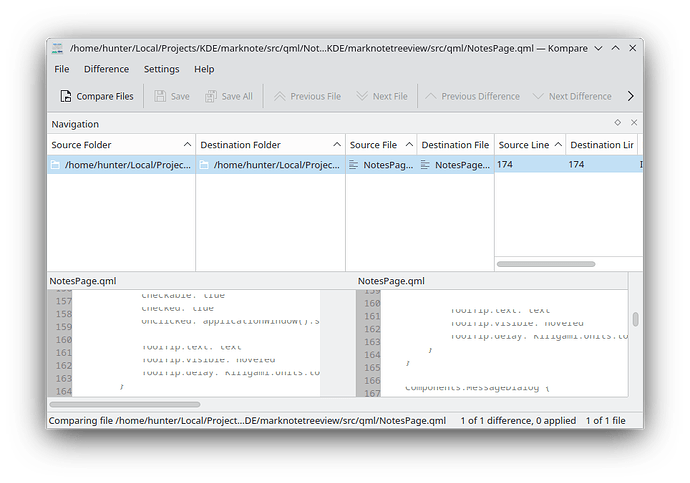Click the Save All toolbar button
The width and height of the screenshot is (690, 483).
[x=229, y=96]
